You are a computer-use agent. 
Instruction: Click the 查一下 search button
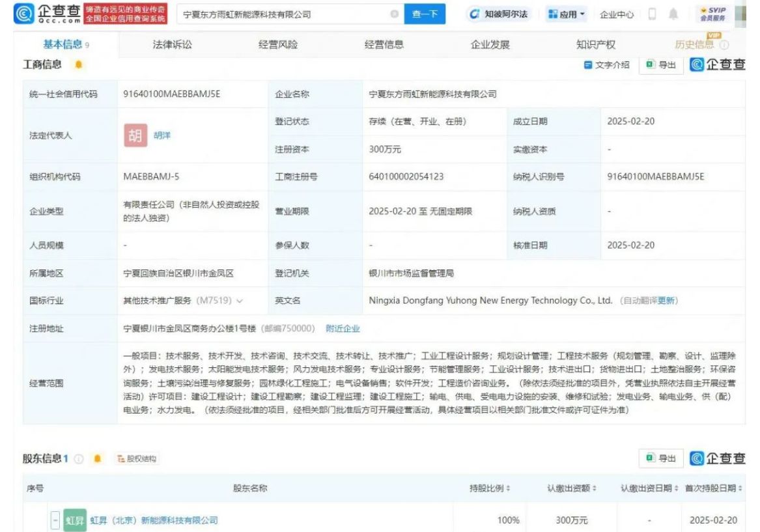coord(425,14)
